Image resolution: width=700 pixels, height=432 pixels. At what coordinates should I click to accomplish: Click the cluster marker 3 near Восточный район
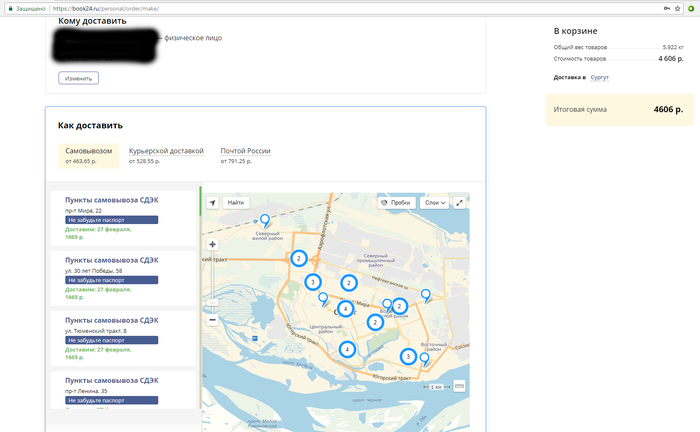click(407, 356)
